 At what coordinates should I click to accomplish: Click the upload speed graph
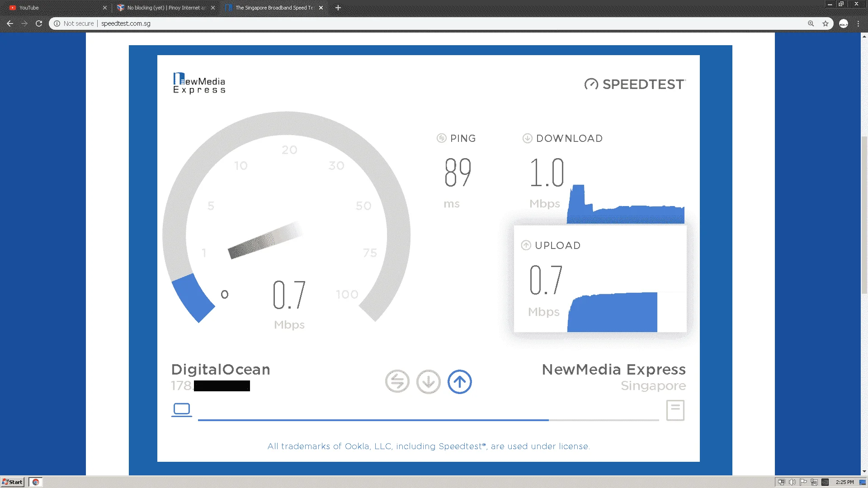[x=612, y=312]
